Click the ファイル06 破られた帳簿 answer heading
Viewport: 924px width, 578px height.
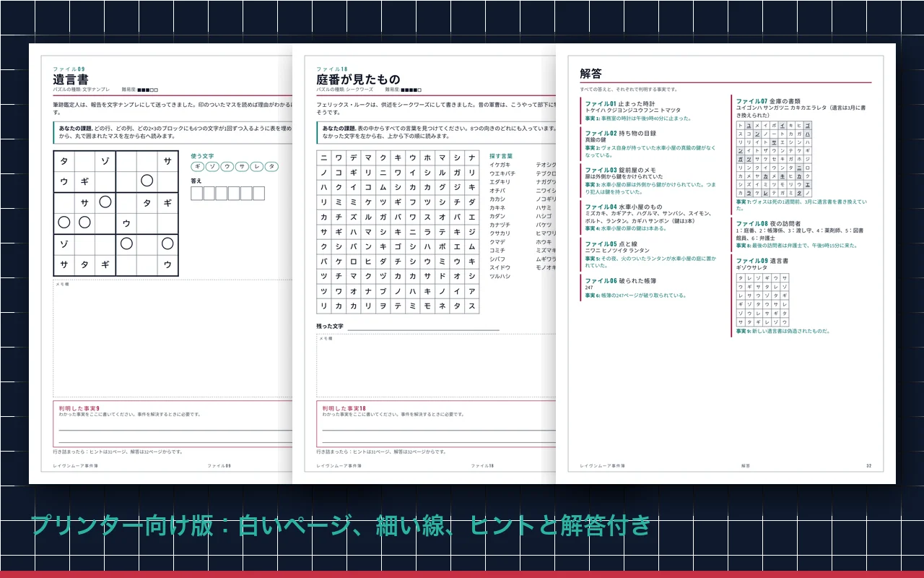(621, 280)
